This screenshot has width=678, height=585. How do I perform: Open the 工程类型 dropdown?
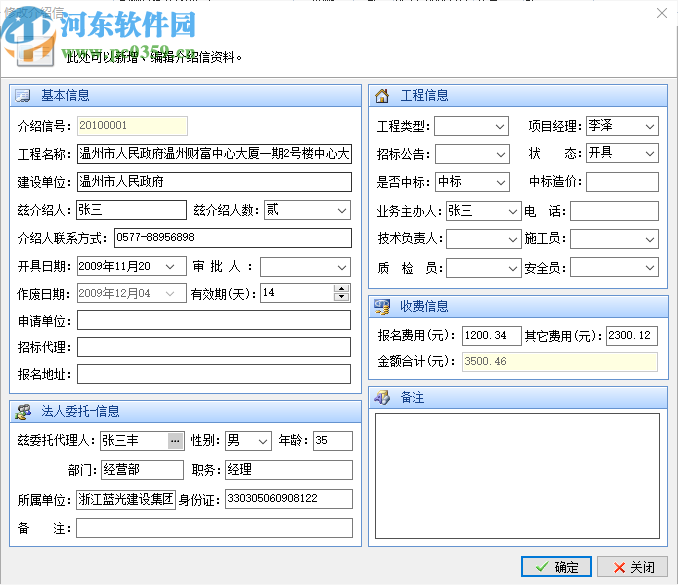click(499, 127)
